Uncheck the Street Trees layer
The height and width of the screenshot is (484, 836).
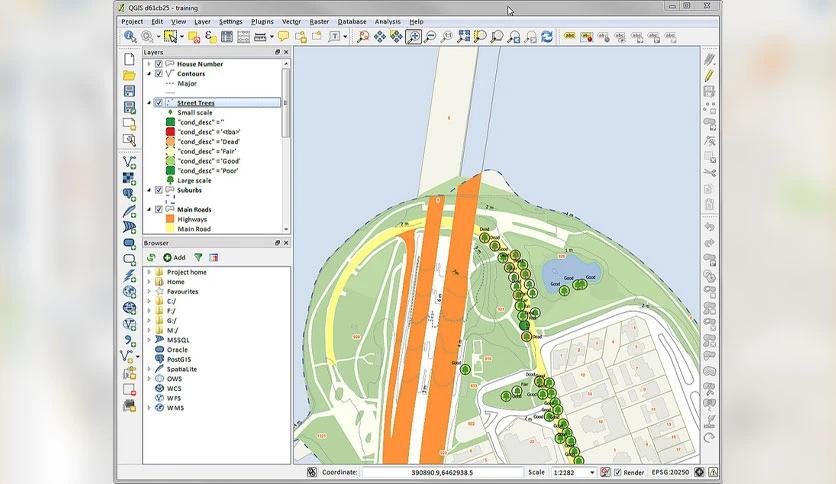(x=158, y=102)
